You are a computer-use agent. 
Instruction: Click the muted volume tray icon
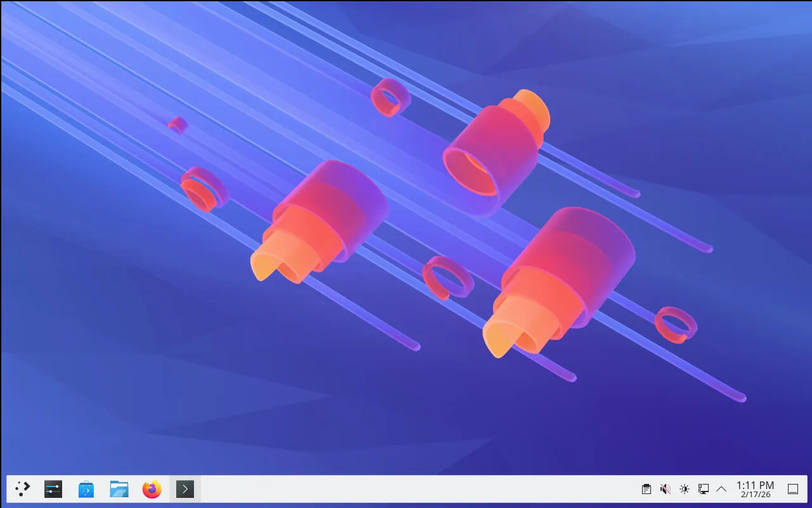point(665,489)
